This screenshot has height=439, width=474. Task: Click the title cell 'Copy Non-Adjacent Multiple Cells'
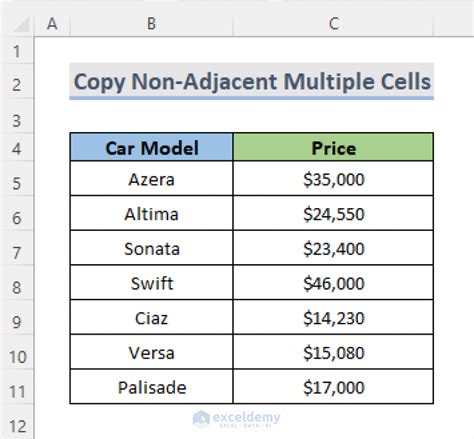coord(252,81)
